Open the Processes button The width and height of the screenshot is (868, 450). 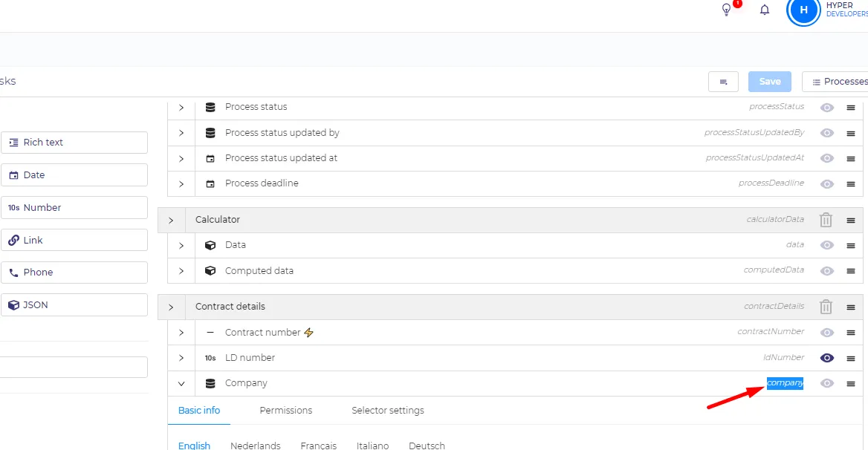pos(835,81)
